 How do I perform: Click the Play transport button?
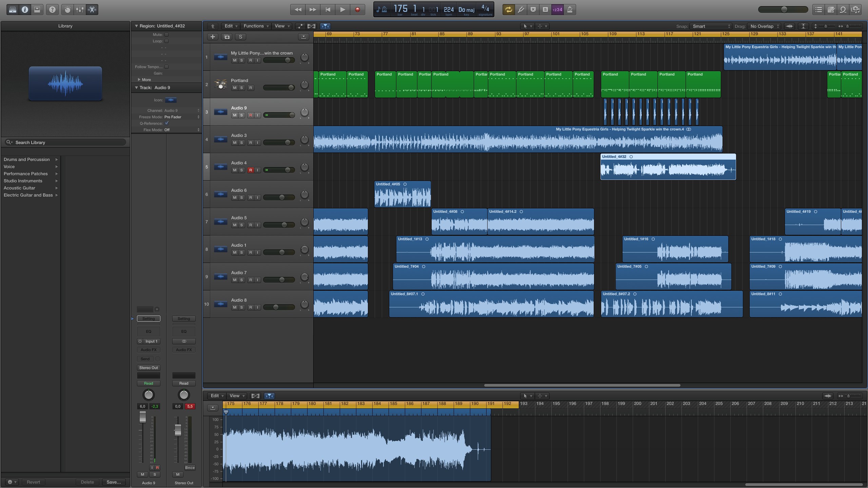(x=342, y=9)
